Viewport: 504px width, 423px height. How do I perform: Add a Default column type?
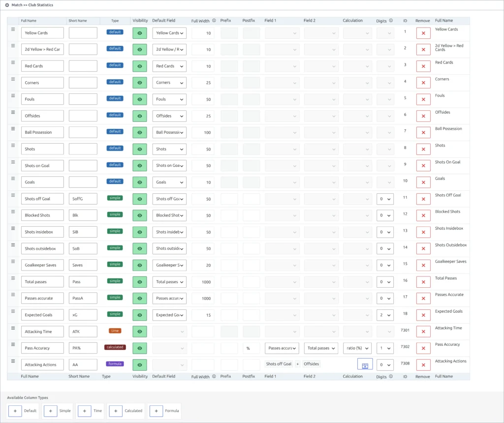(15, 411)
